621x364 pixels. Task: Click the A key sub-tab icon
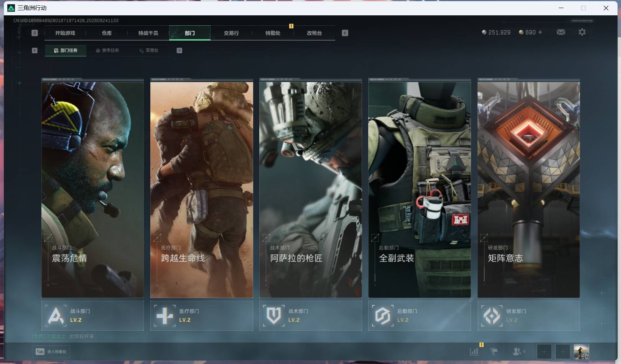tap(35, 50)
